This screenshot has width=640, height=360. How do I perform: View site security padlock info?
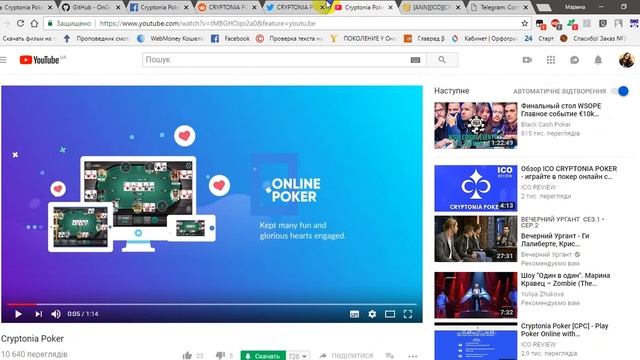pyautogui.click(x=50, y=23)
